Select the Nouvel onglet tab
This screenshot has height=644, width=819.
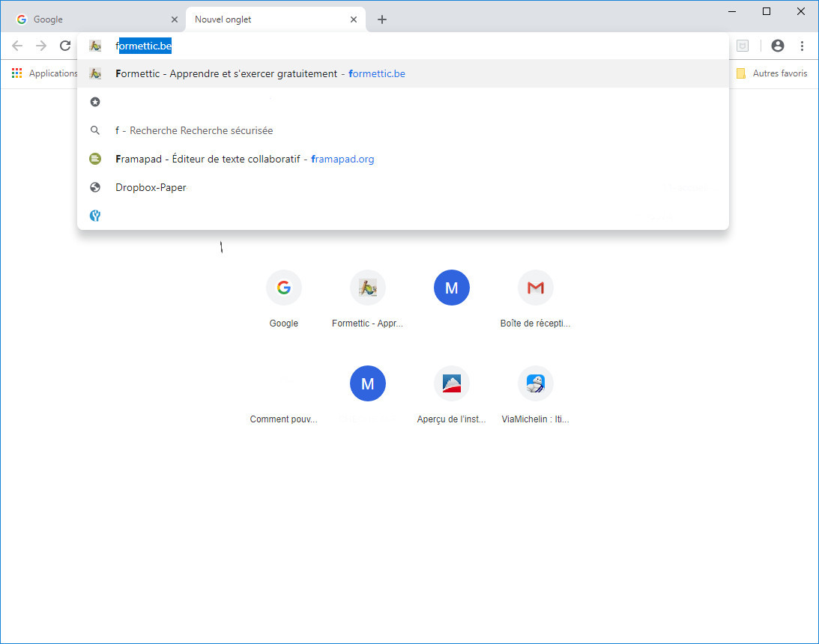point(275,19)
